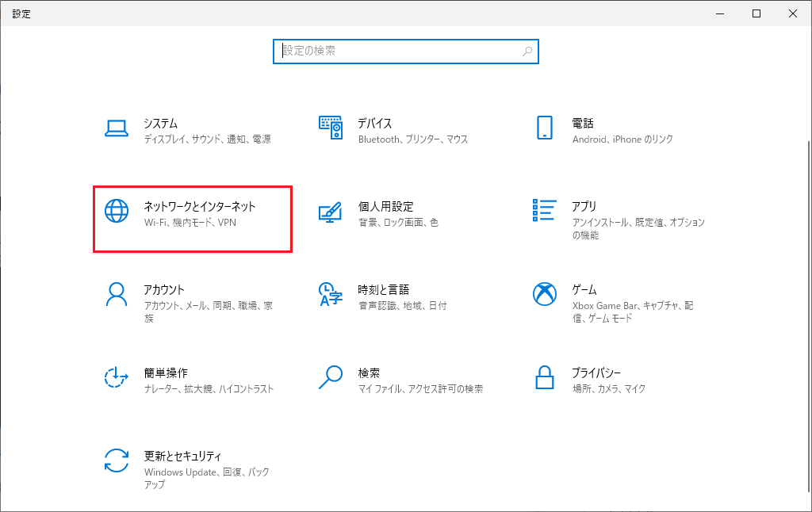The width and height of the screenshot is (812, 512).
Task: Select the Personalization paintbrush icon
Action: click(331, 212)
